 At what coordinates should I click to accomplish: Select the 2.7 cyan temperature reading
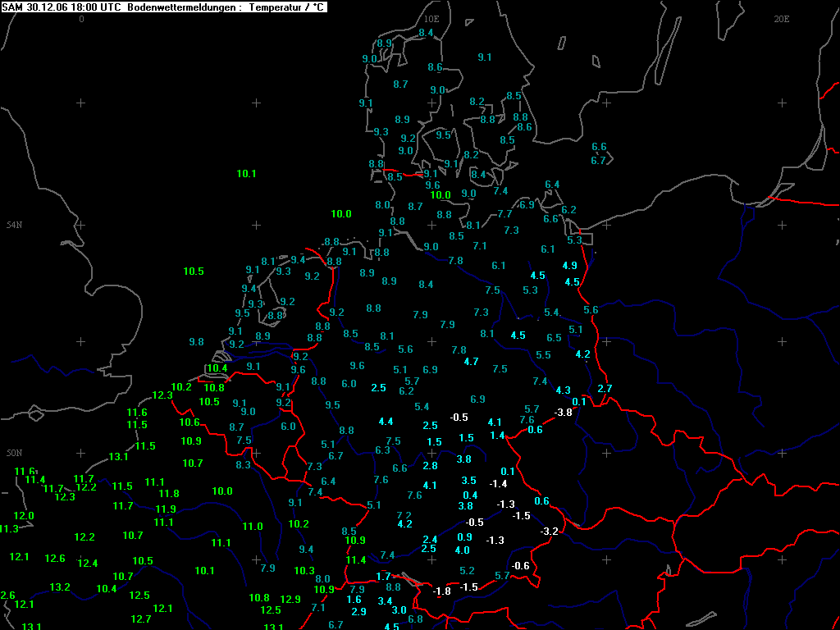pos(605,389)
